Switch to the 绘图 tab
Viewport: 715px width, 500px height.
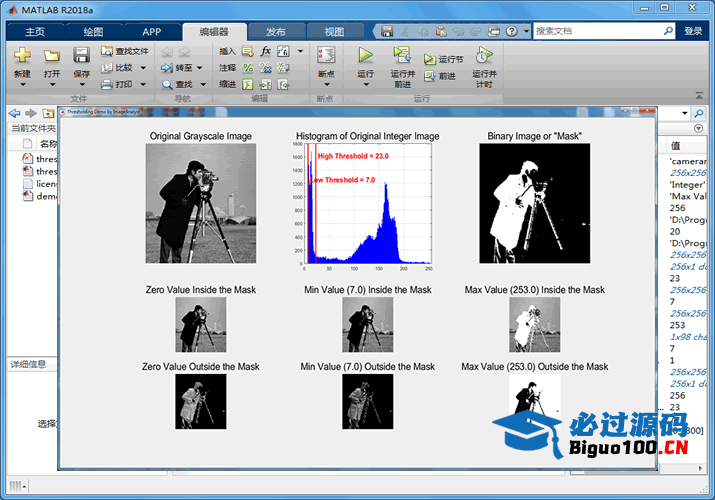(x=93, y=31)
